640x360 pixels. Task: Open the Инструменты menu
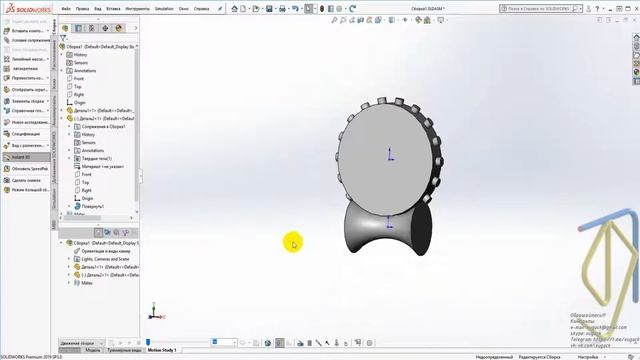pyautogui.click(x=137, y=9)
